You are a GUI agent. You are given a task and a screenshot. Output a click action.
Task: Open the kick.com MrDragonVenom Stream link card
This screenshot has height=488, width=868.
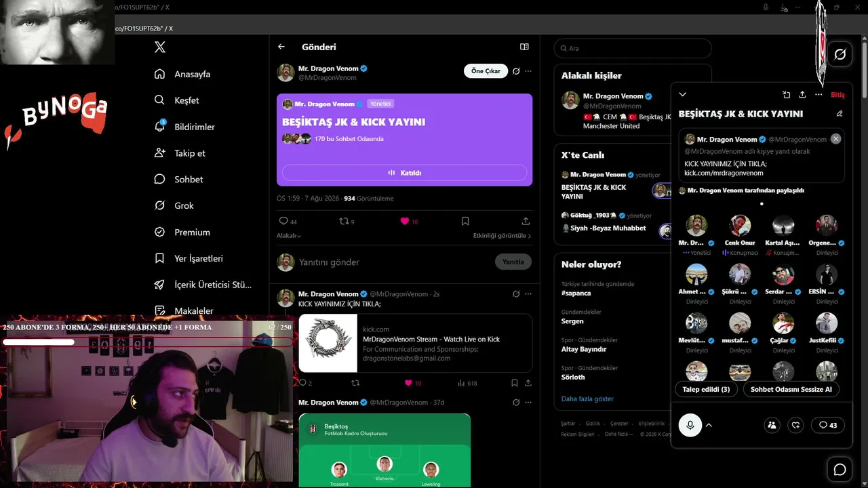[415, 343]
